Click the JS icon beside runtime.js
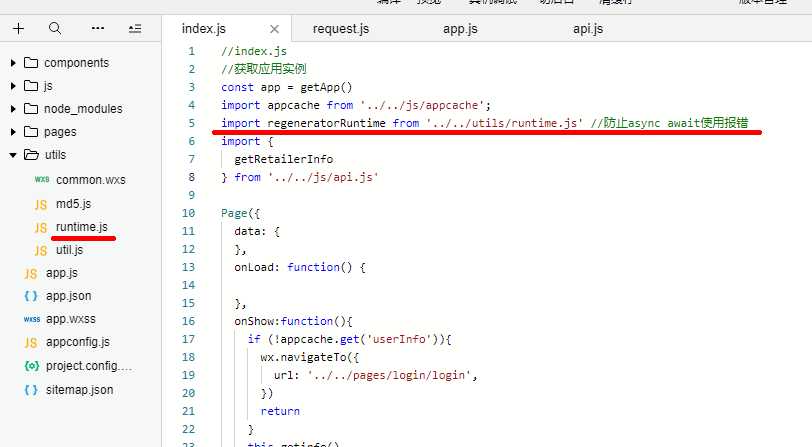Viewport: 812px width, 447px height. [x=41, y=227]
